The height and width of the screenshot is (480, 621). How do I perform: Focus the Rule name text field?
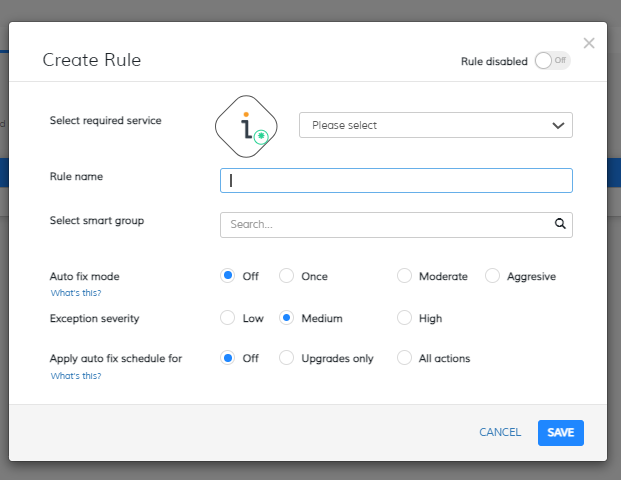coord(396,181)
